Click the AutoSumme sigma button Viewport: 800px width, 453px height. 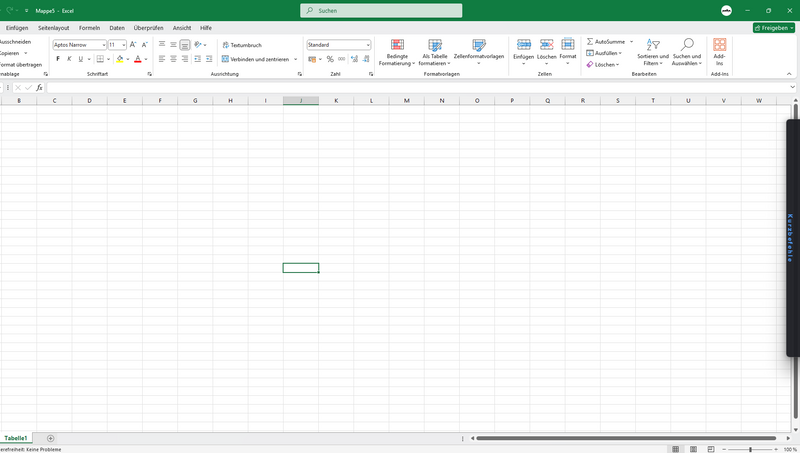point(606,41)
